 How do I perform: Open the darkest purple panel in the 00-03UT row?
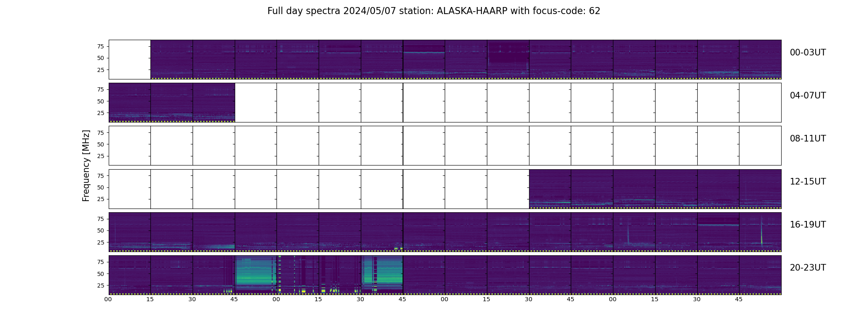pos(508,60)
